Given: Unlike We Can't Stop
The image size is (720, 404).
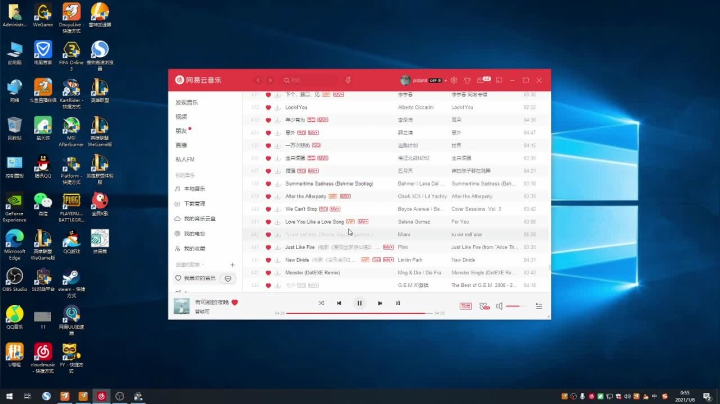Looking at the screenshot, I should point(268,209).
